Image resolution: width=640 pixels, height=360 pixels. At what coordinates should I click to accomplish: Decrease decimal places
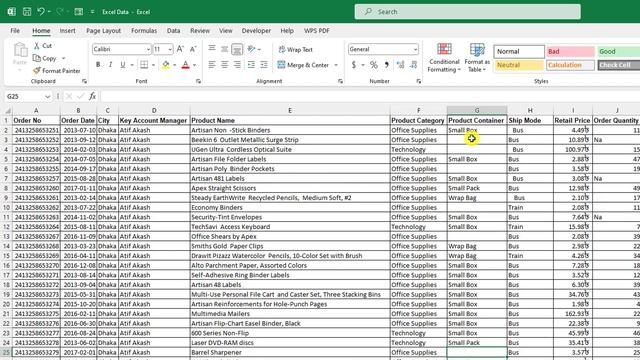pyautogui.click(x=413, y=65)
